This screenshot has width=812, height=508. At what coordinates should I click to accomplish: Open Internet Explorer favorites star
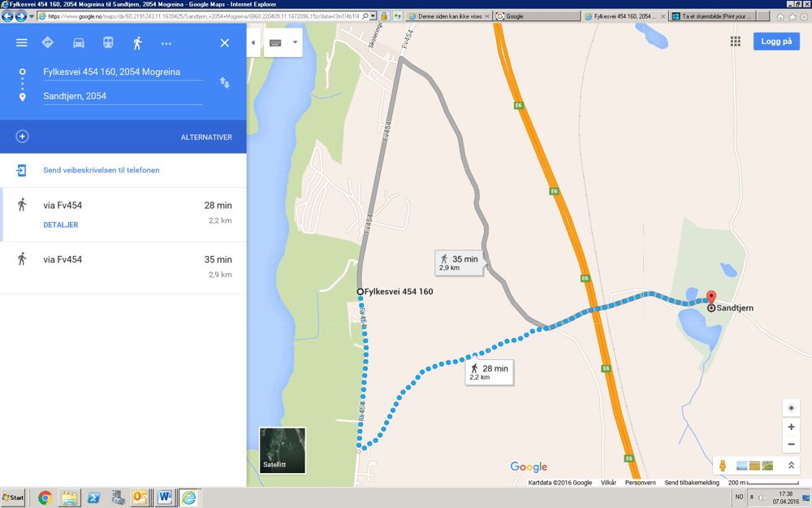point(792,16)
